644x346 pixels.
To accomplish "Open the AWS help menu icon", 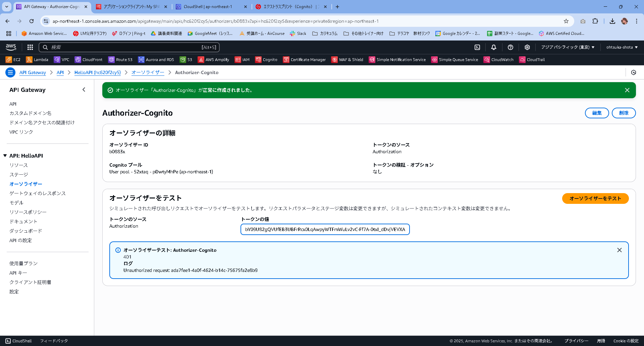I will point(511,47).
